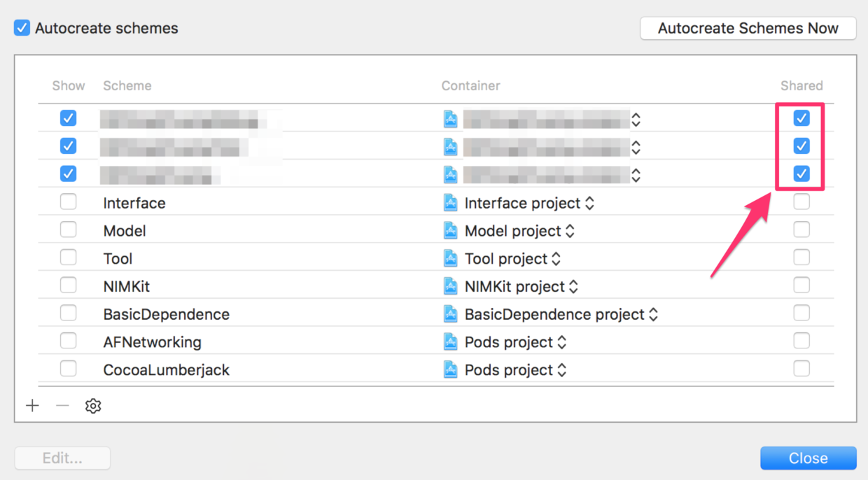Mark NIMKit scheme as Shared
The height and width of the screenshot is (480, 868).
(801, 285)
